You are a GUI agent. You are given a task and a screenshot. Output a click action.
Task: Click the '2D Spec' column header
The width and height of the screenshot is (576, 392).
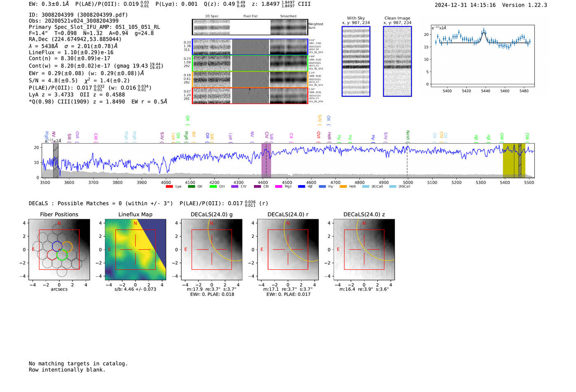(212, 16)
